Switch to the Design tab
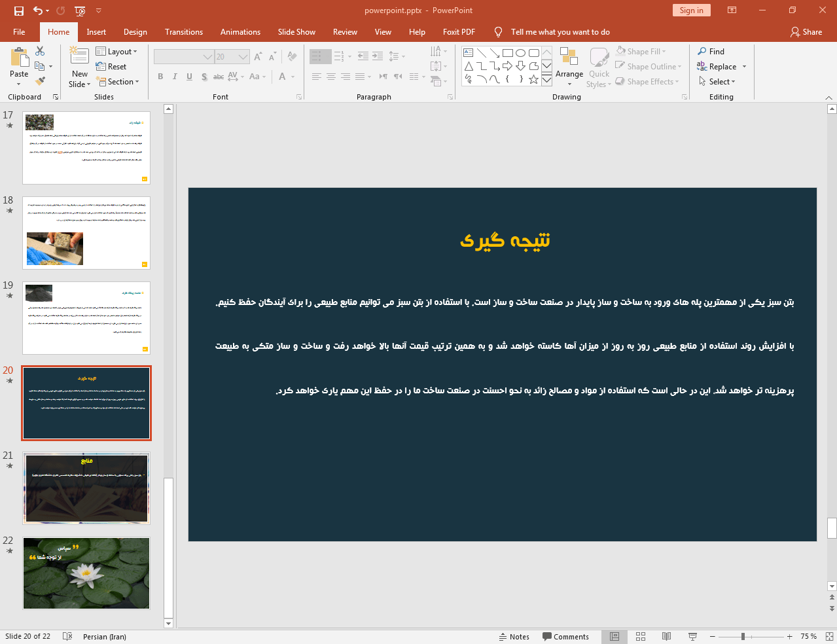 [x=135, y=32]
